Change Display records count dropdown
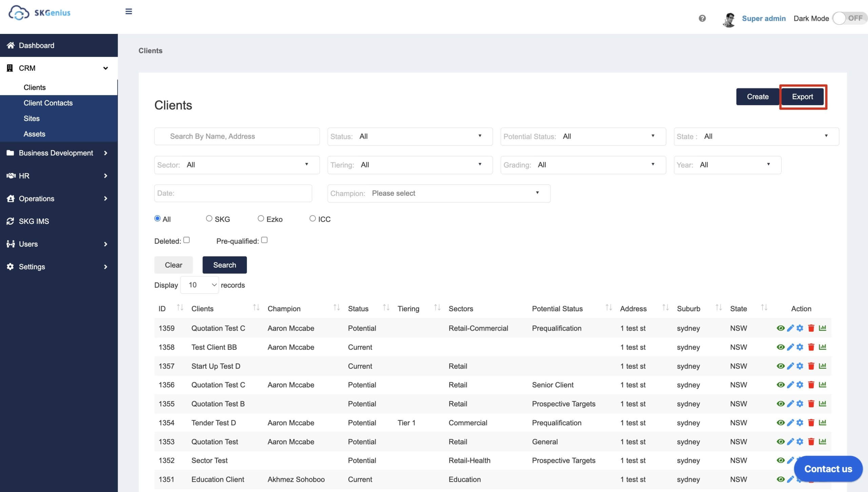The image size is (868, 492). click(199, 285)
